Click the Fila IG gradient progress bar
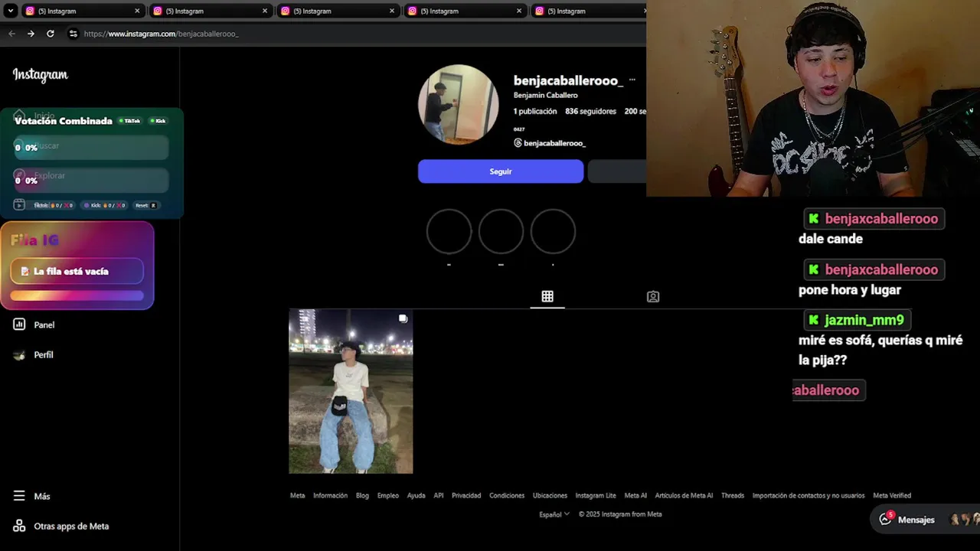This screenshot has height=551, width=980. pyautogui.click(x=77, y=296)
